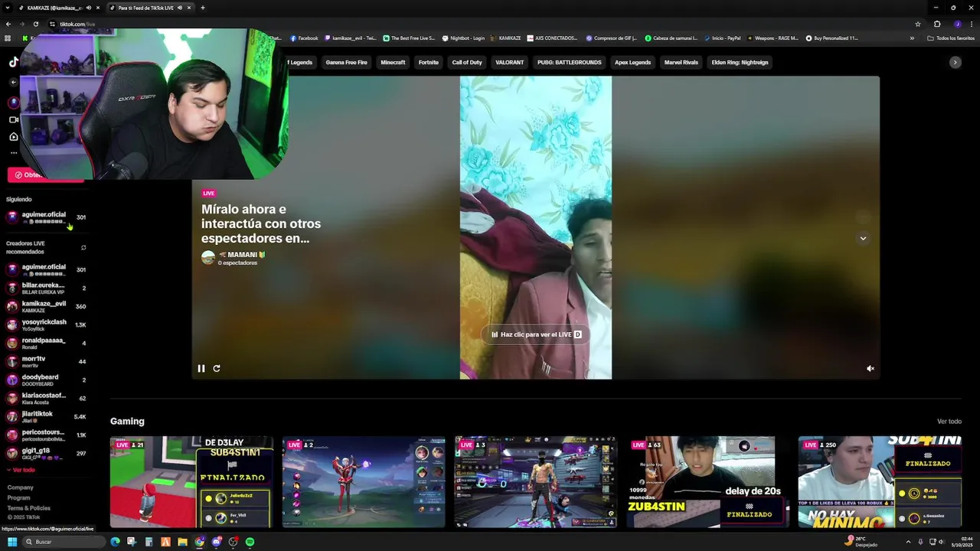Open Calculator from taskbar
Screen dimensions: 980x551
click(149, 542)
